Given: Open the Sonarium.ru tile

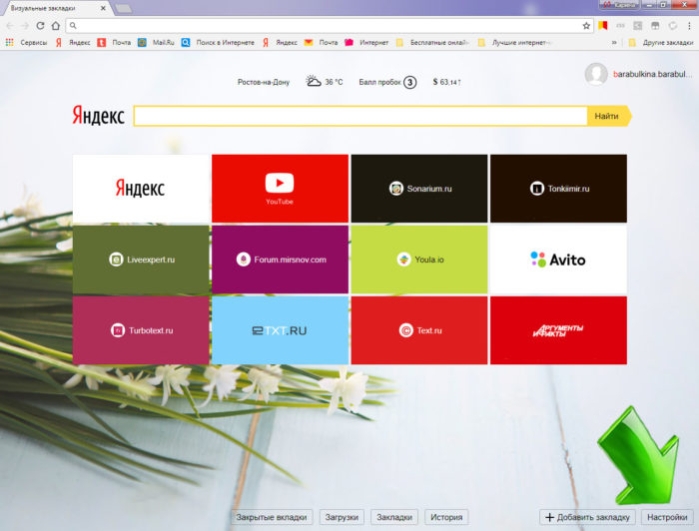Looking at the screenshot, I should click(x=419, y=188).
